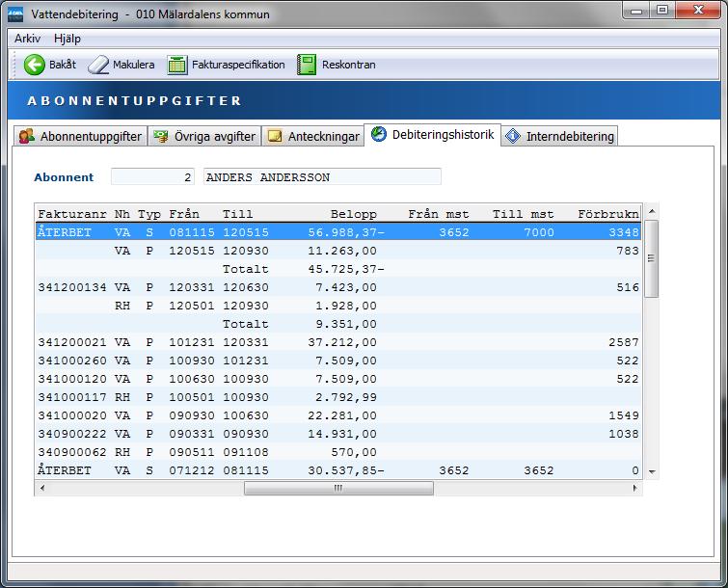Click the Makulera eraser icon
This screenshot has width=728, height=588.
click(98, 65)
